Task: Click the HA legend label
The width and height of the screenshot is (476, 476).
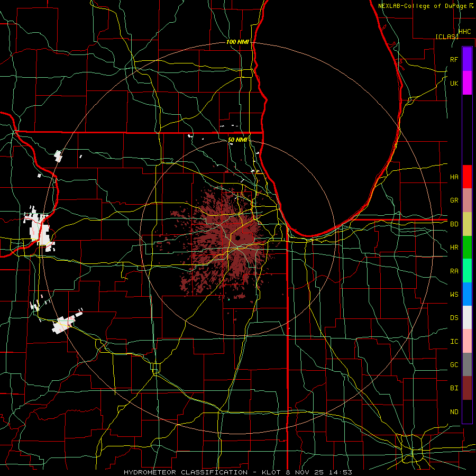Action: (x=454, y=177)
